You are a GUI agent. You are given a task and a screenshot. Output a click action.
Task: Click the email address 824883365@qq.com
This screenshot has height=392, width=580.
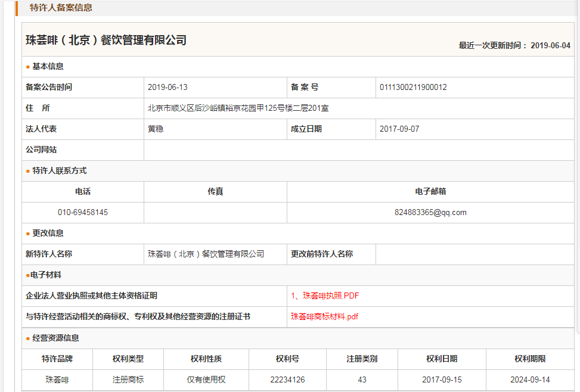pos(430,212)
